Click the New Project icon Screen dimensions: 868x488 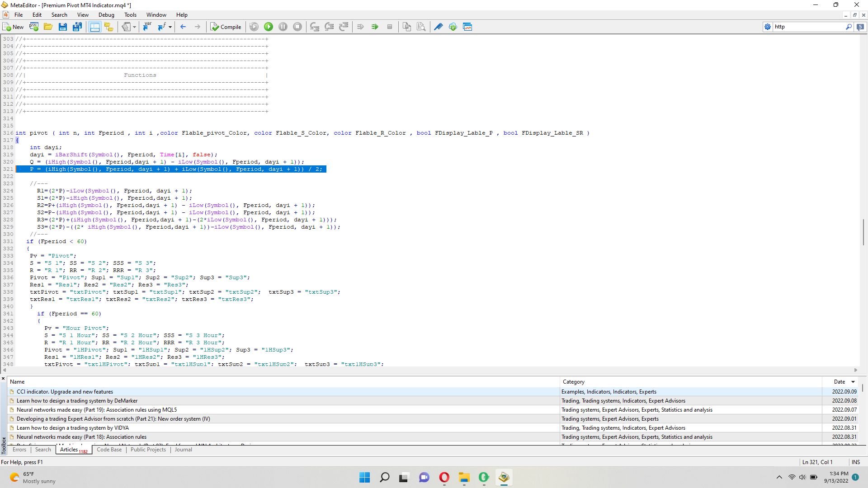click(34, 27)
